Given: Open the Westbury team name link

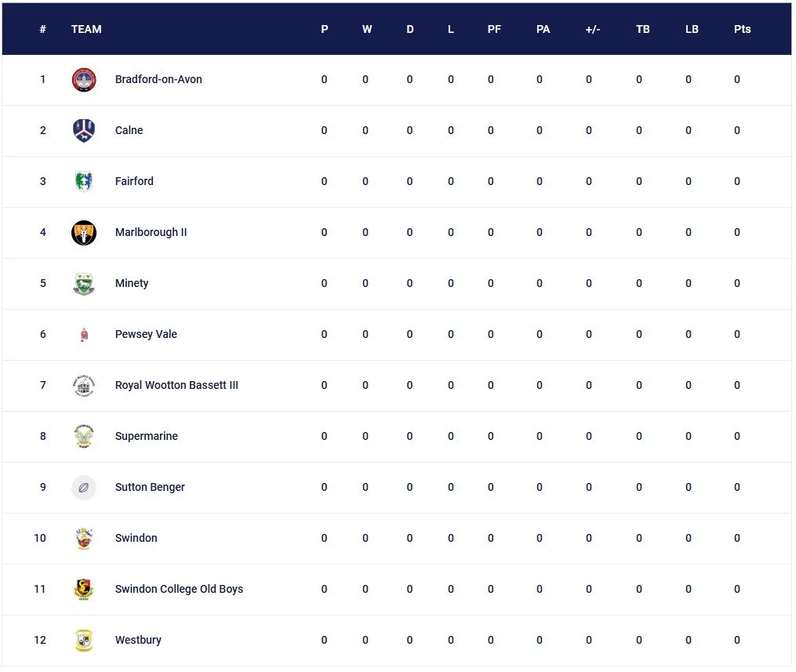Looking at the screenshot, I should pos(138,640).
